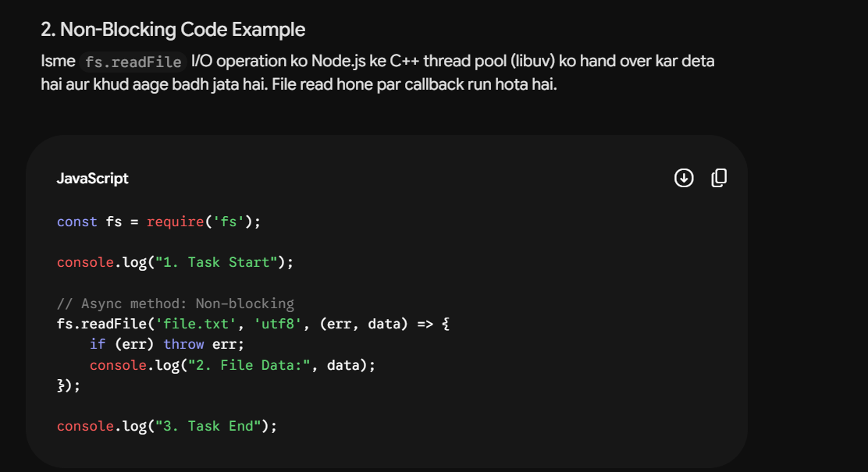
Task: Click the "2. Non-Blocking Code Example" heading
Action: [173, 30]
